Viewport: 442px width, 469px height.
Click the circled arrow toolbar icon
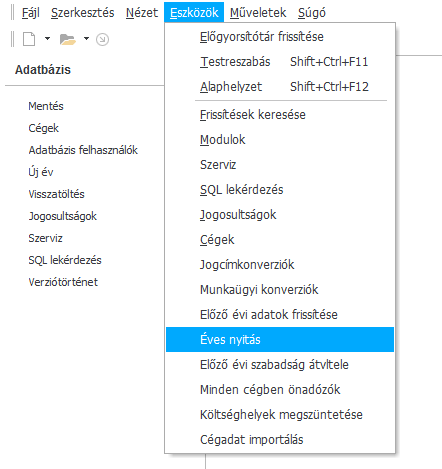(x=102, y=39)
